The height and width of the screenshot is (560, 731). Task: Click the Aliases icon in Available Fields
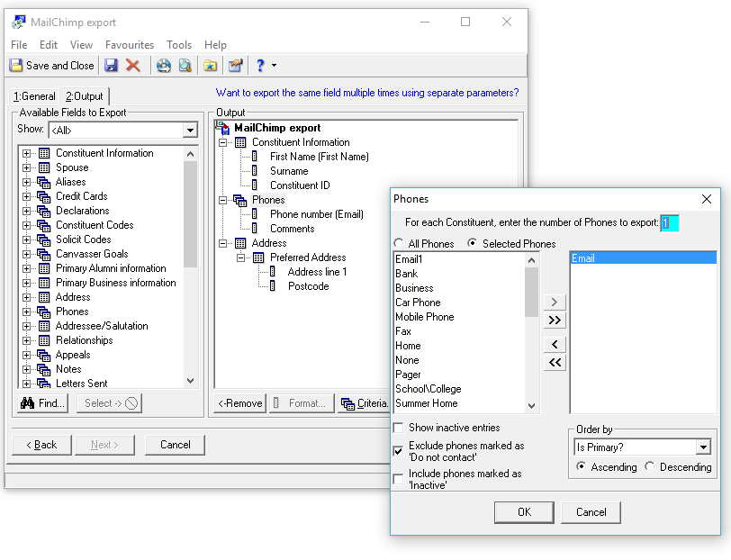tap(44, 182)
